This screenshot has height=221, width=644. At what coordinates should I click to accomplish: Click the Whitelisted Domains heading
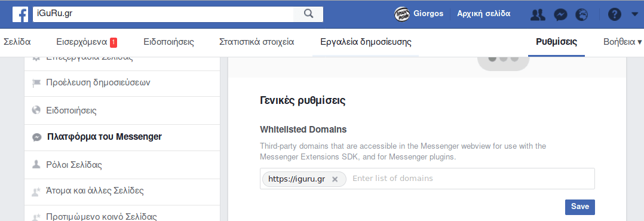click(303, 130)
